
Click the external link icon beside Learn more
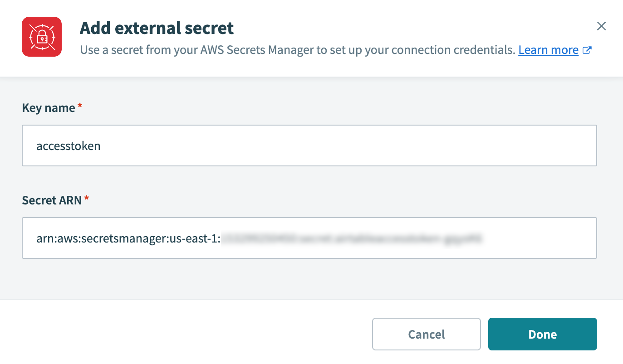pos(588,50)
